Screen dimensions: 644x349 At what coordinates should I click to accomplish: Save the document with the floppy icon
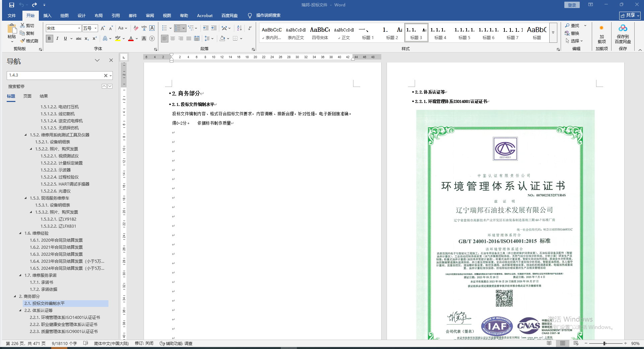coord(12,5)
